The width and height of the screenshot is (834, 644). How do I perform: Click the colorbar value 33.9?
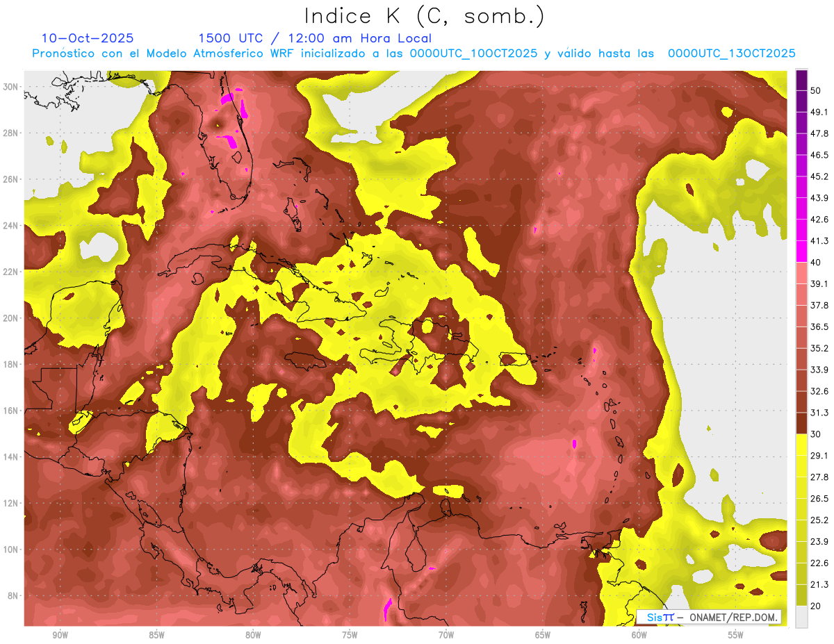click(x=819, y=370)
